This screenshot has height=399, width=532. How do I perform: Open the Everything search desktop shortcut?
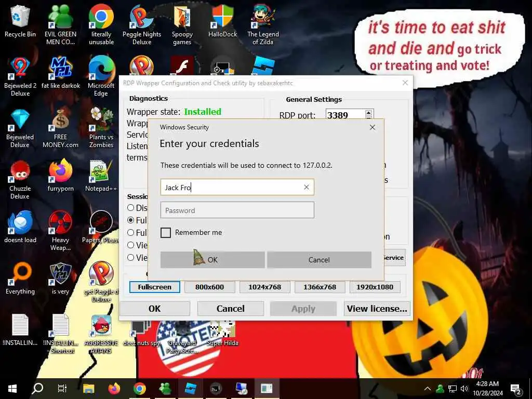pos(20,278)
